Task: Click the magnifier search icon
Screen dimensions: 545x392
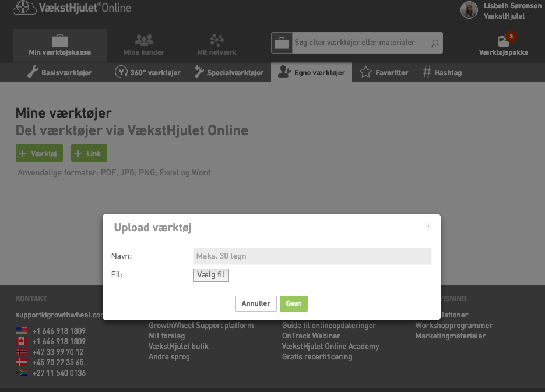Action: click(434, 44)
